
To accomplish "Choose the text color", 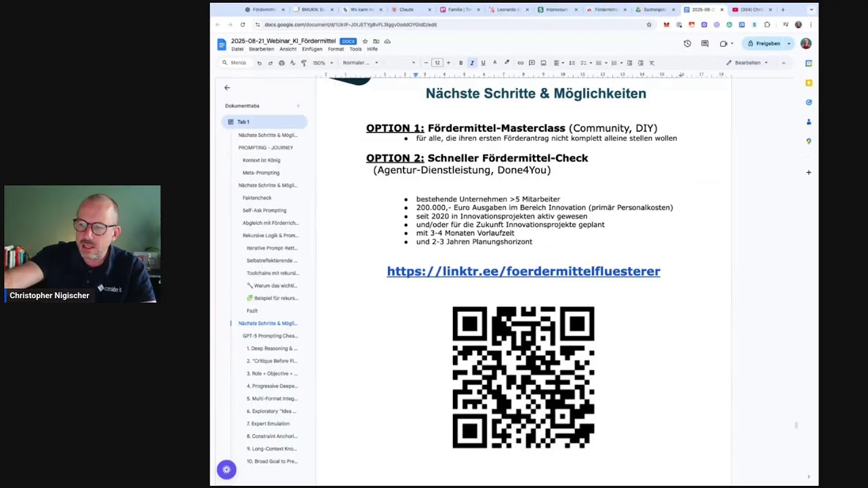I will (494, 63).
